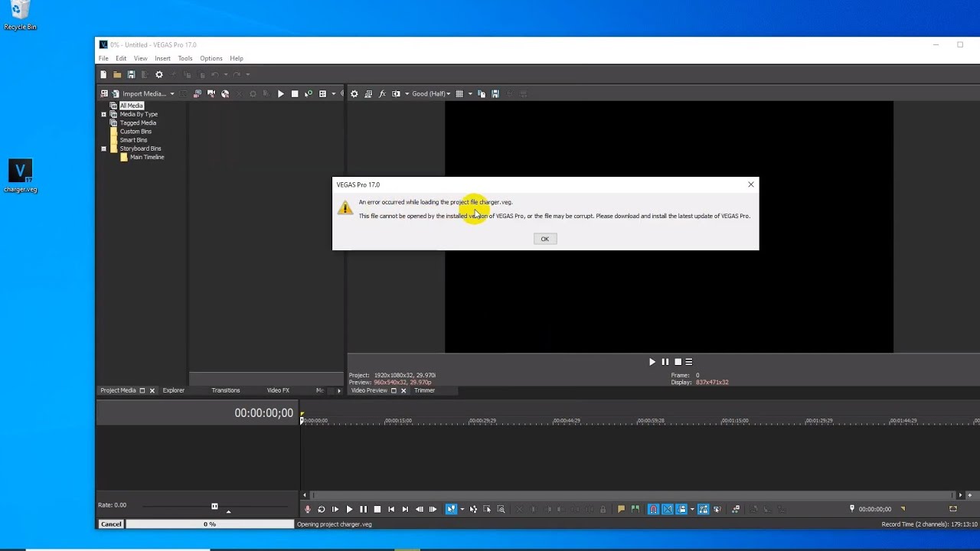The height and width of the screenshot is (551, 980).
Task: Toggle Automatic Crossfades icon
Action: (668, 509)
